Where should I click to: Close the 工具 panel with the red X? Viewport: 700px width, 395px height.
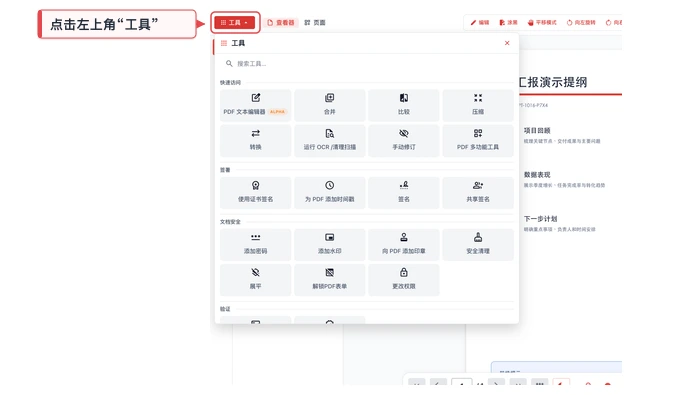pos(507,43)
